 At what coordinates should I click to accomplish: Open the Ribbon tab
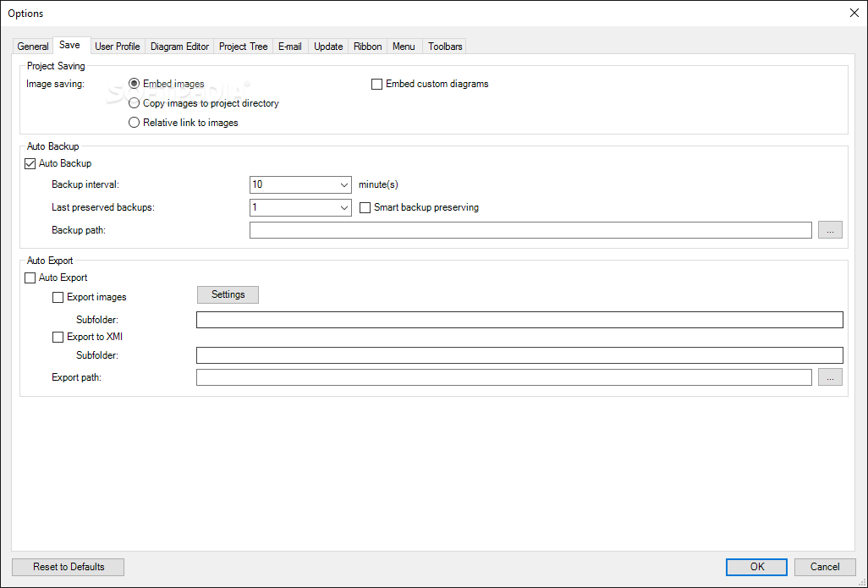click(x=367, y=47)
